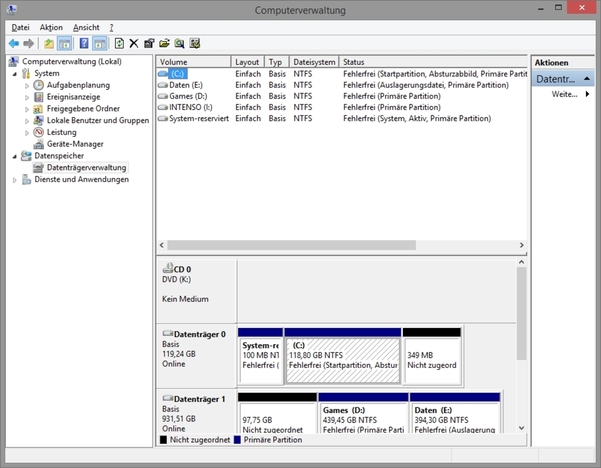This screenshot has width=601, height=468.
Task: Click the checklist settings toolbar icon
Action: [x=195, y=44]
